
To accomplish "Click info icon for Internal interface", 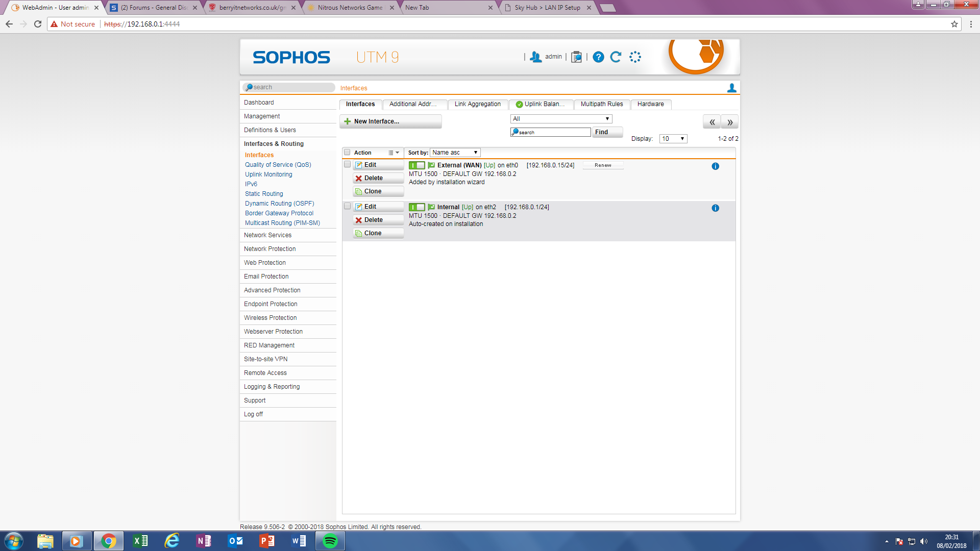I will tap(715, 208).
